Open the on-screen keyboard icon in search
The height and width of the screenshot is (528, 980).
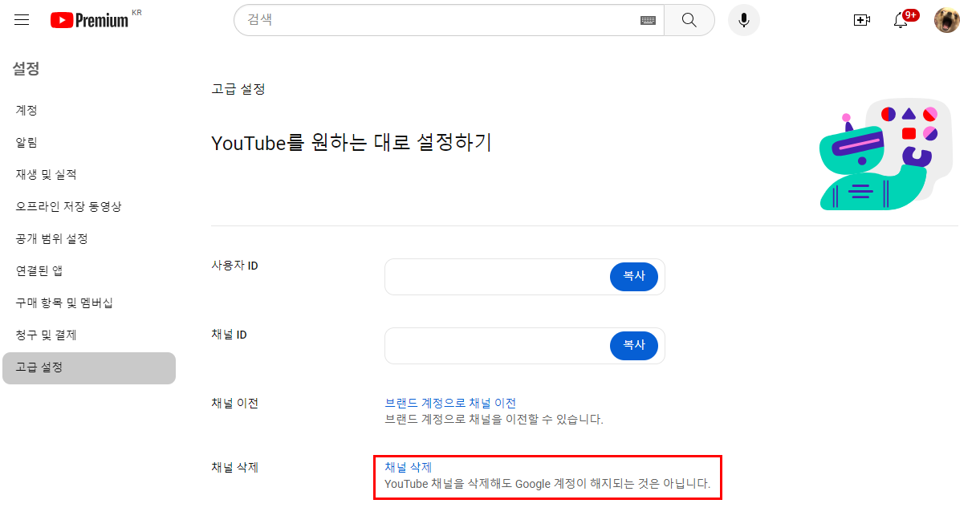point(648,20)
